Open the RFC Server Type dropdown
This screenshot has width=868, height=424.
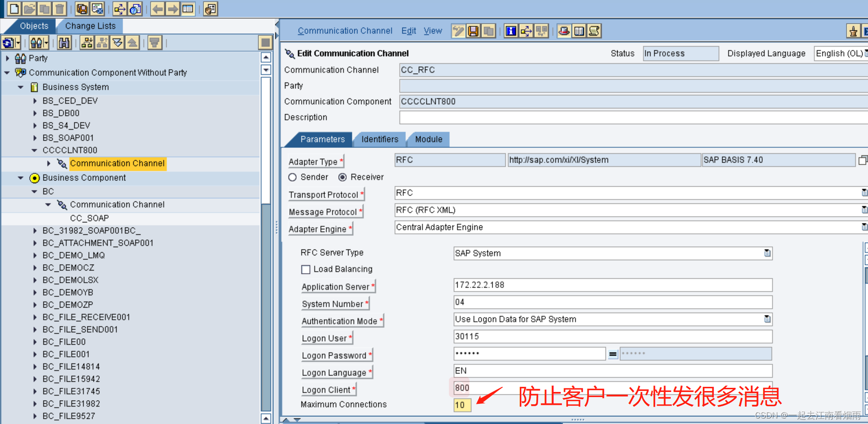(x=768, y=253)
